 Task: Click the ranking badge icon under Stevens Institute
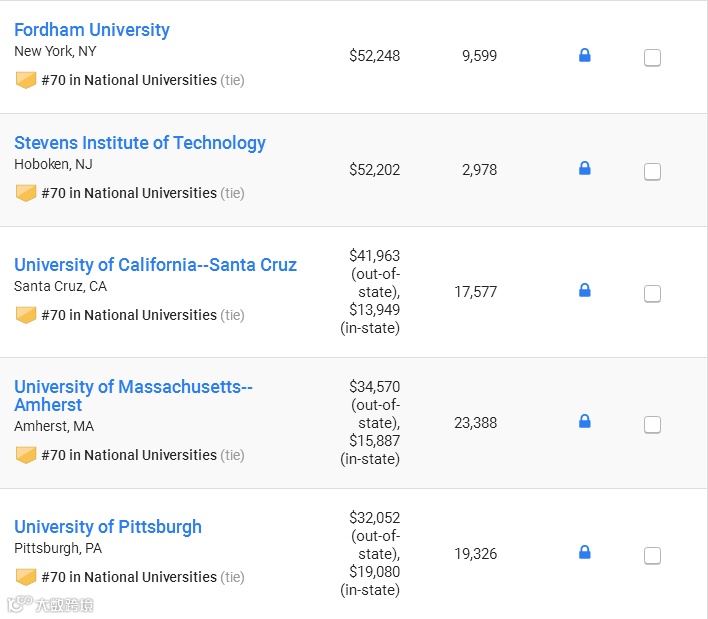pyautogui.click(x=26, y=193)
